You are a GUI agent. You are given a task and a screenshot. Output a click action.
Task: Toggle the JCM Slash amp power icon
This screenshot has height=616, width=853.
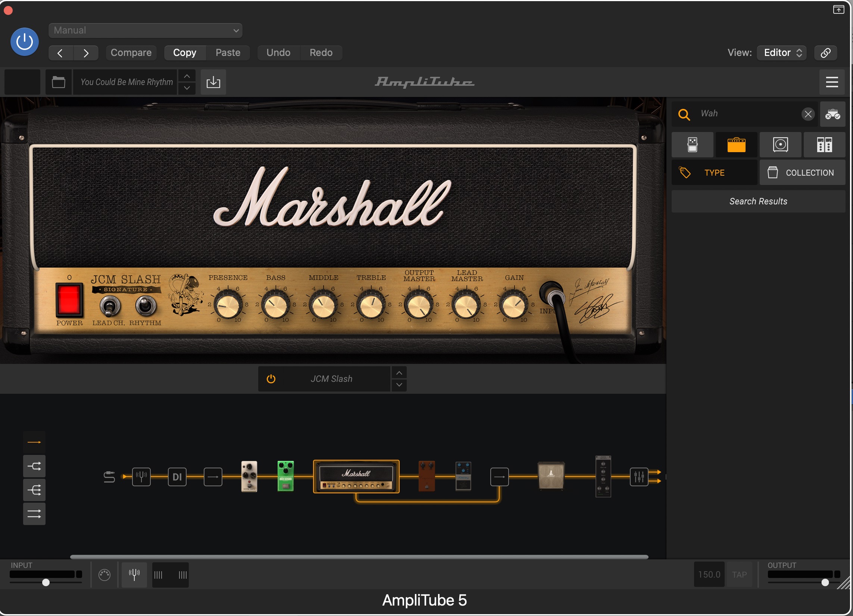(x=271, y=379)
